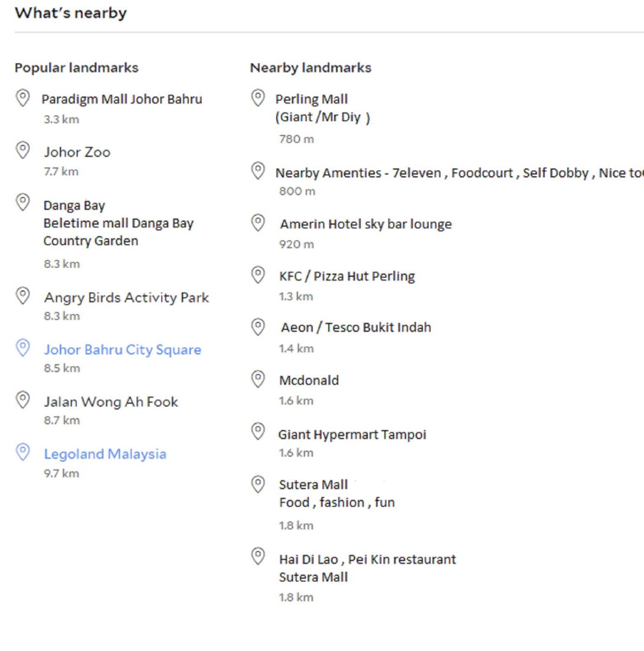The width and height of the screenshot is (644, 651).
Task: Click the Sutera Mall Food, fashion, fun entry
Action: click(x=337, y=493)
